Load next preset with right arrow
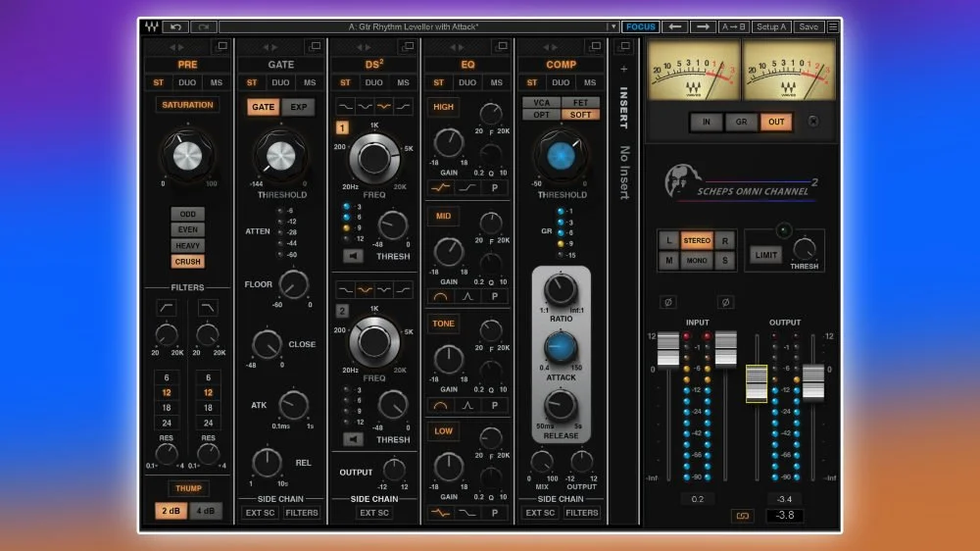Viewport: 980px width, 551px height. 703,26
